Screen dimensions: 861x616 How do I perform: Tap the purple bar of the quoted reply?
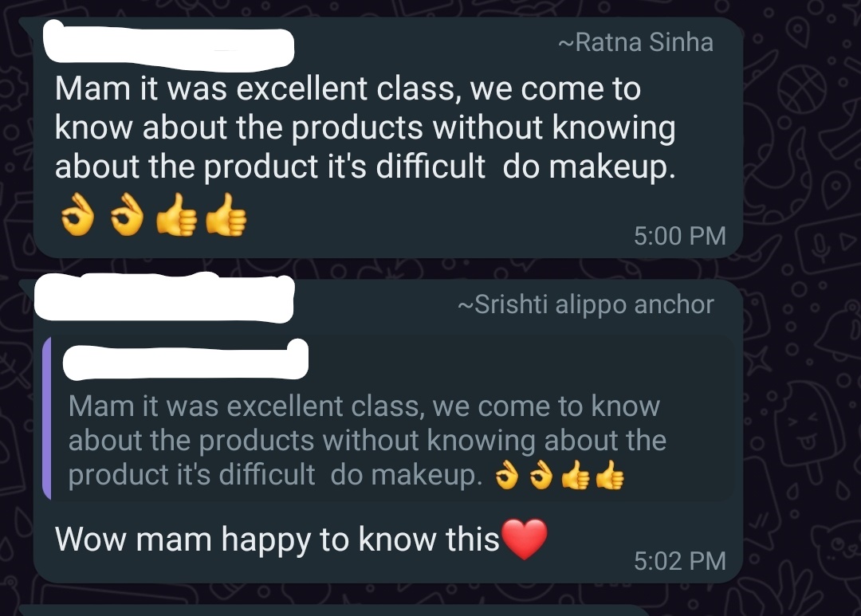(47, 418)
